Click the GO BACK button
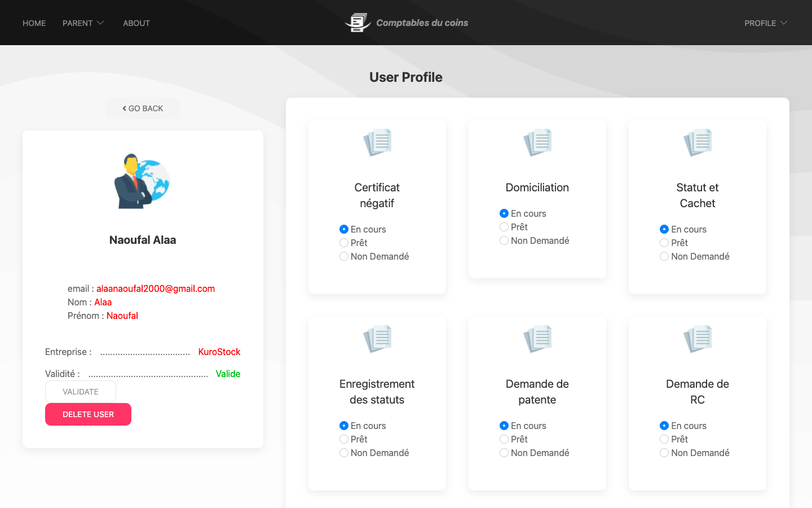 point(142,108)
